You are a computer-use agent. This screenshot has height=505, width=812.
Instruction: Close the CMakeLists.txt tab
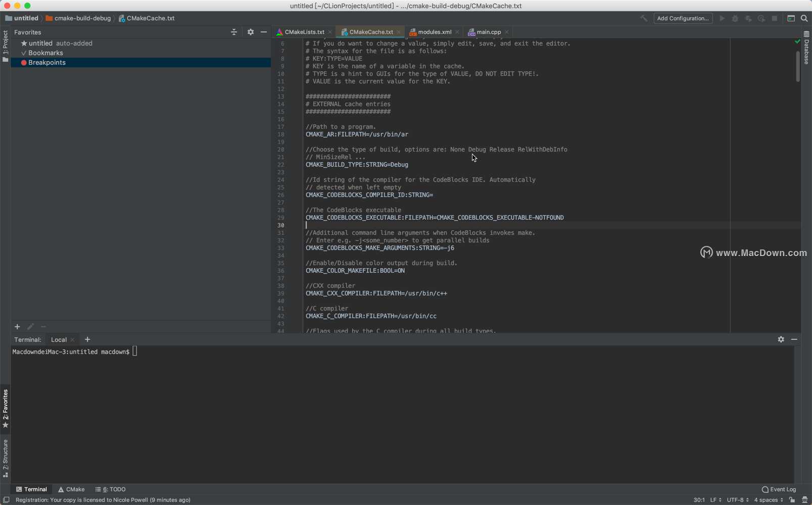click(x=330, y=32)
